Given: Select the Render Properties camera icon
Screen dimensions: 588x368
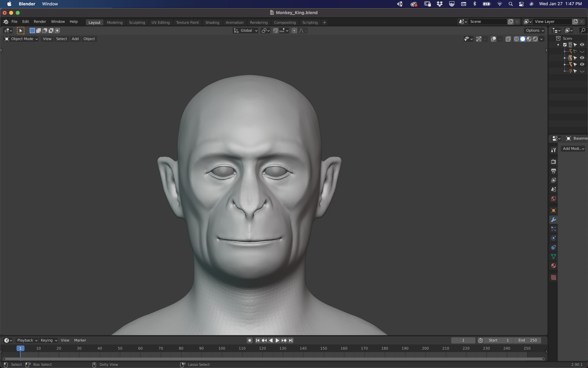Looking at the screenshot, I should point(553,162).
